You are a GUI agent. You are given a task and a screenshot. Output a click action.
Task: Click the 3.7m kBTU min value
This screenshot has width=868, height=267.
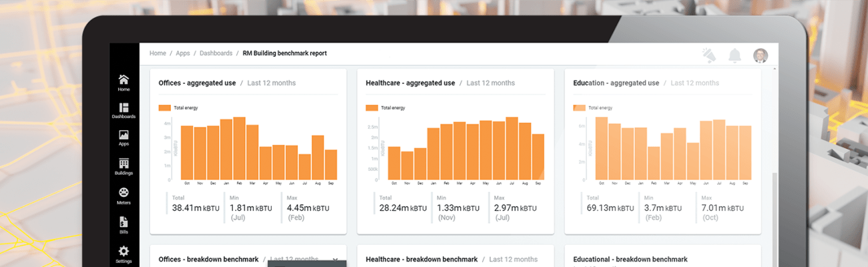(662, 208)
